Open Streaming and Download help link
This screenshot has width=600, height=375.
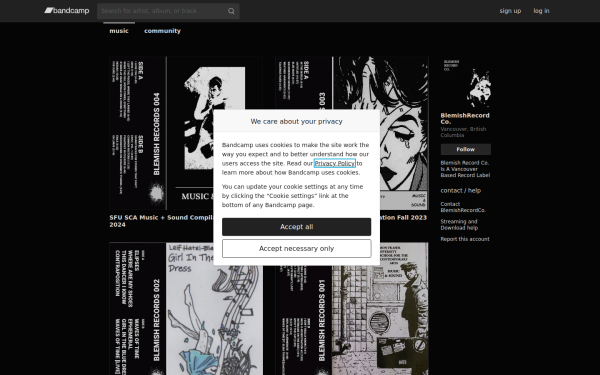coord(459,225)
